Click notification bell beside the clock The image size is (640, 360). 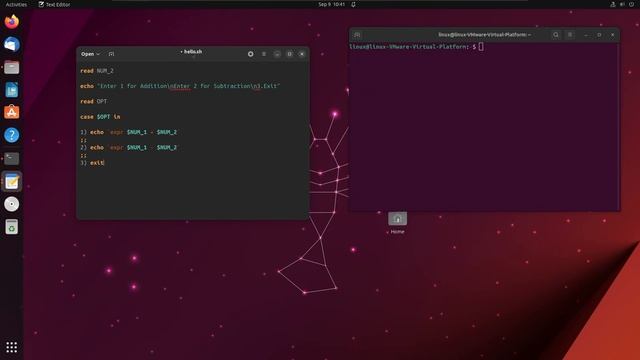[x=353, y=4]
